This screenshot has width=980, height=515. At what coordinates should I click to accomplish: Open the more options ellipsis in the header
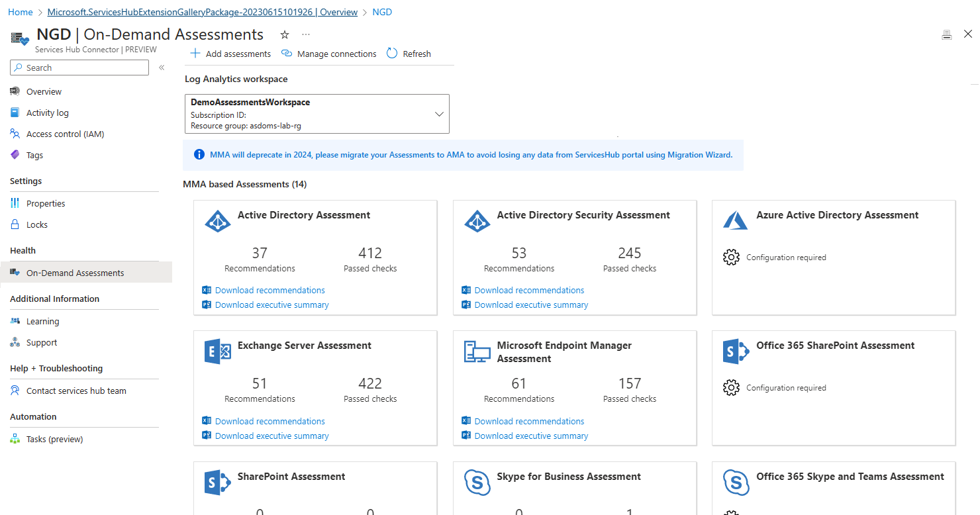pyautogui.click(x=306, y=34)
